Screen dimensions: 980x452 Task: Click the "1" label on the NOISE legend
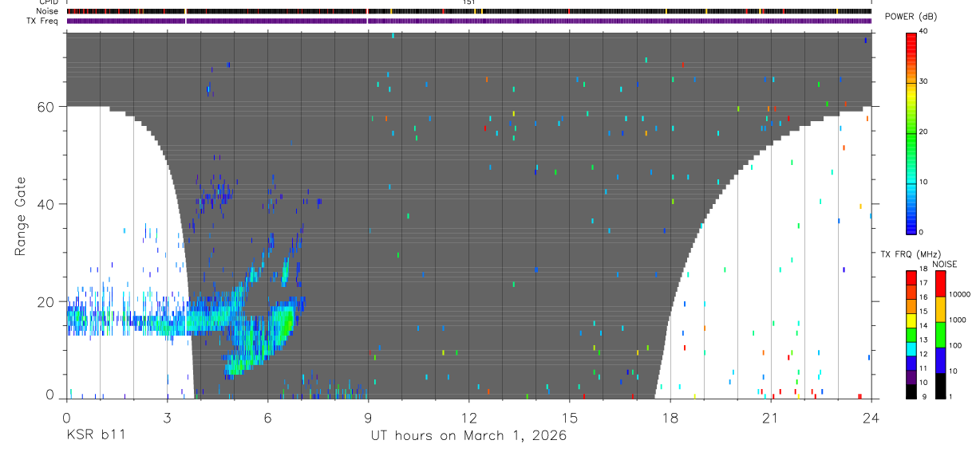tap(950, 396)
